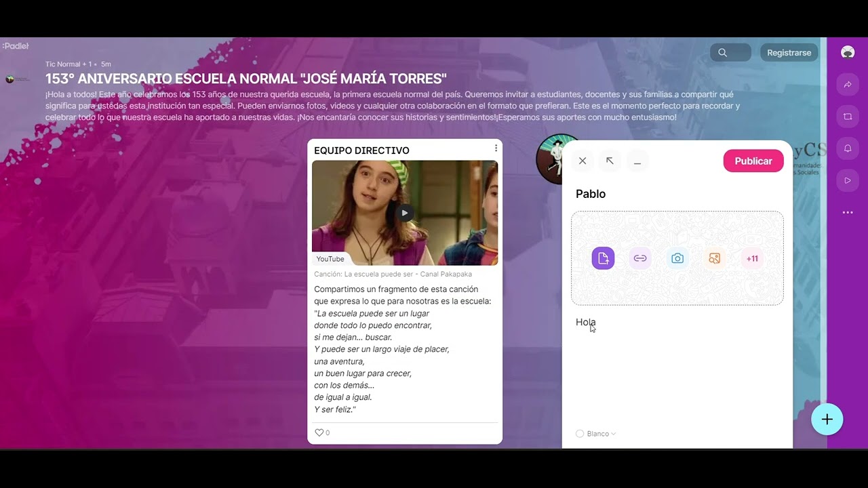Viewport: 868px width, 488px height.
Task: Click the Padlet logo
Action: (x=16, y=46)
